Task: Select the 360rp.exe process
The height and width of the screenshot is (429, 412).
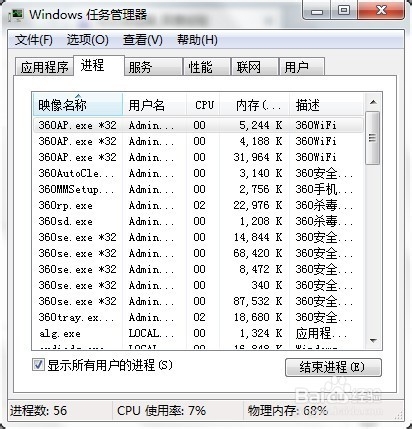Action: [x=198, y=205]
